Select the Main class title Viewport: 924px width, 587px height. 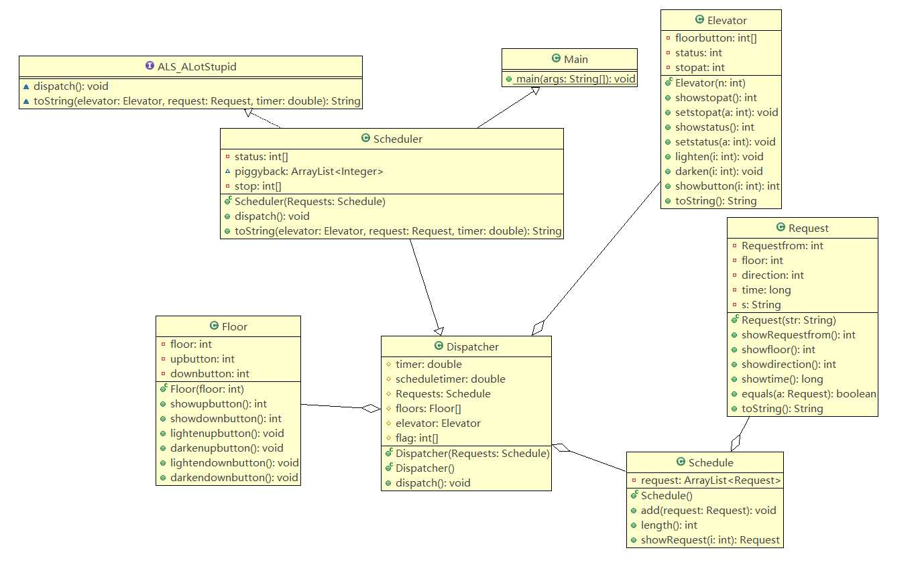[x=575, y=59]
